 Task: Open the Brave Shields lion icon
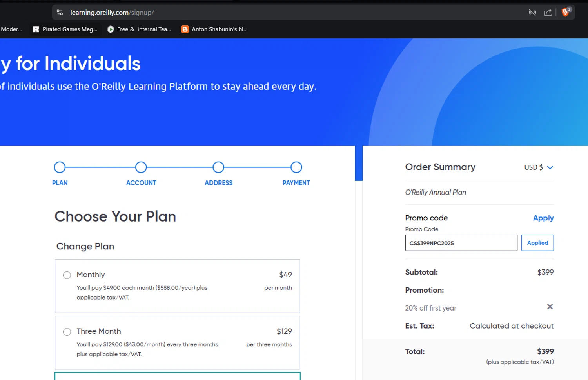coord(566,12)
